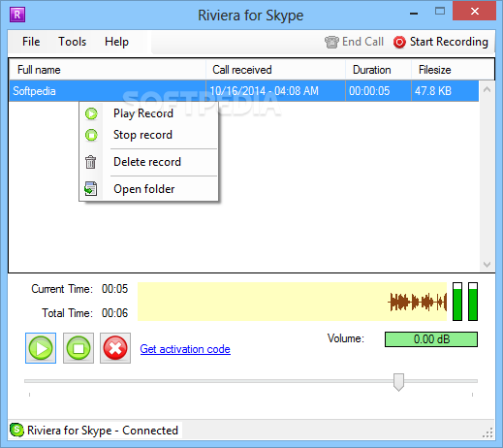Sort by the Duration column header
This screenshot has width=503, height=448.
(378, 70)
